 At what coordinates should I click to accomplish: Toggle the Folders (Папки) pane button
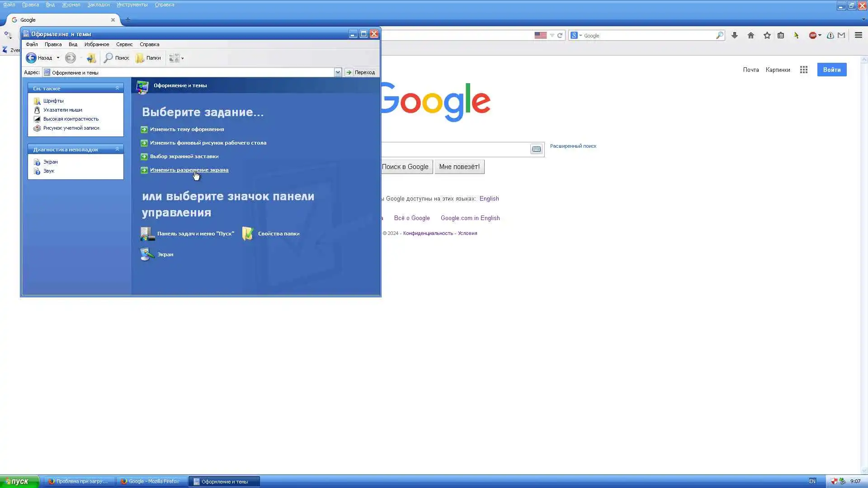148,58
